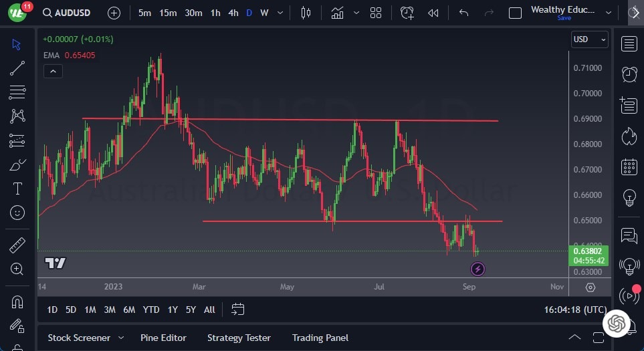Select the Text annotation tool

point(17,189)
